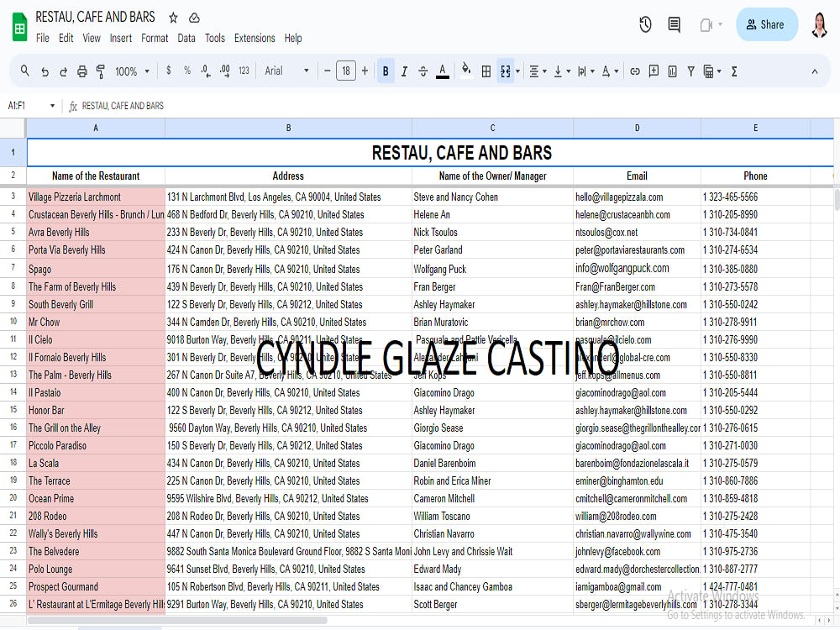Screen dimensions: 840x630
Task: Redo the last action
Action: coord(63,71)
